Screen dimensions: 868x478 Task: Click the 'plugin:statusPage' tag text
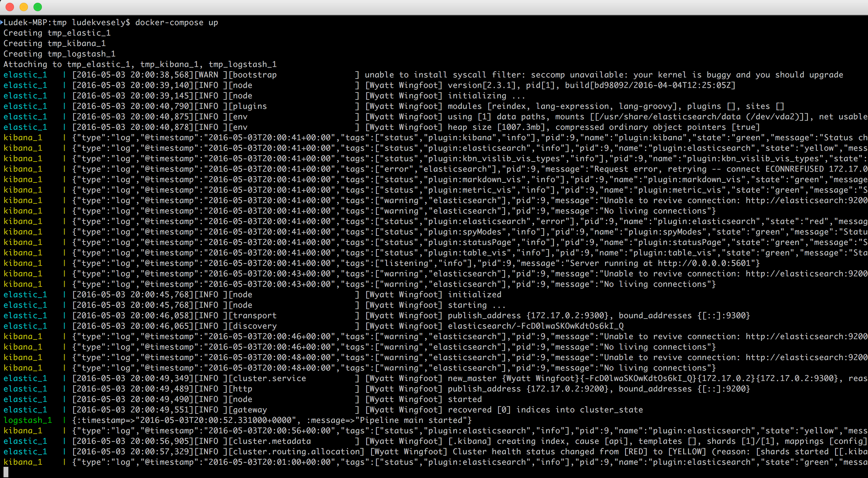tap(470, 242)
